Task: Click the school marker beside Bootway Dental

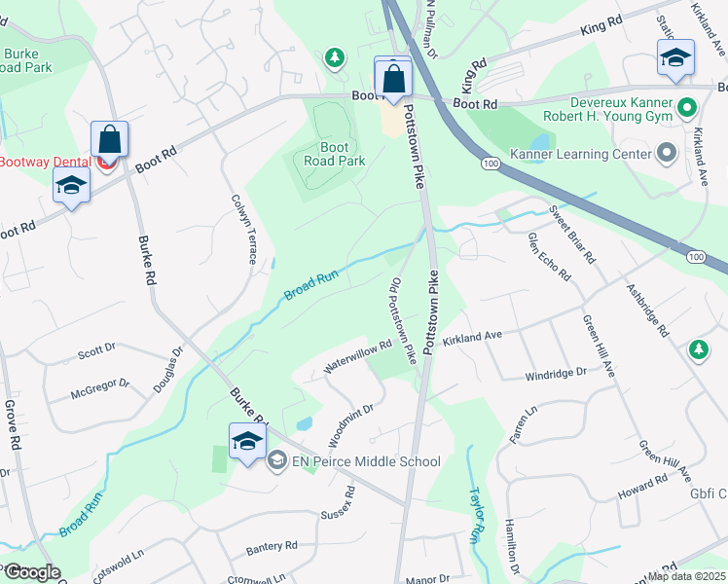Action: 71,187
